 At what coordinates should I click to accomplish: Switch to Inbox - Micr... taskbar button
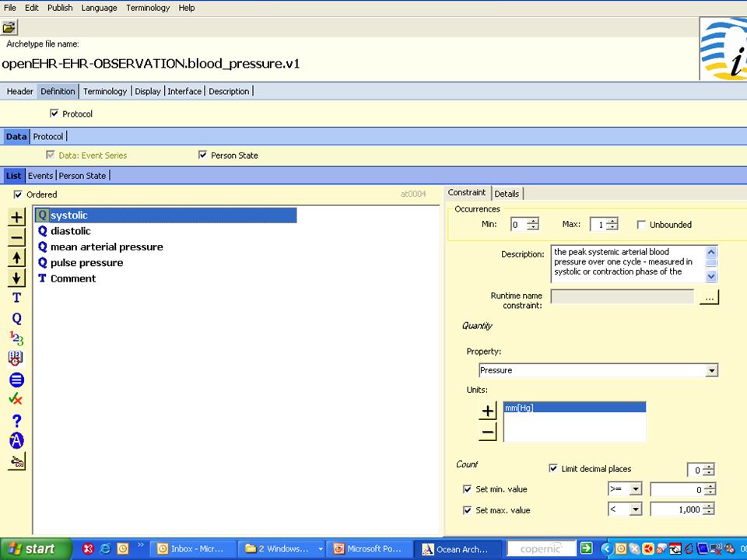click(193, 549)
